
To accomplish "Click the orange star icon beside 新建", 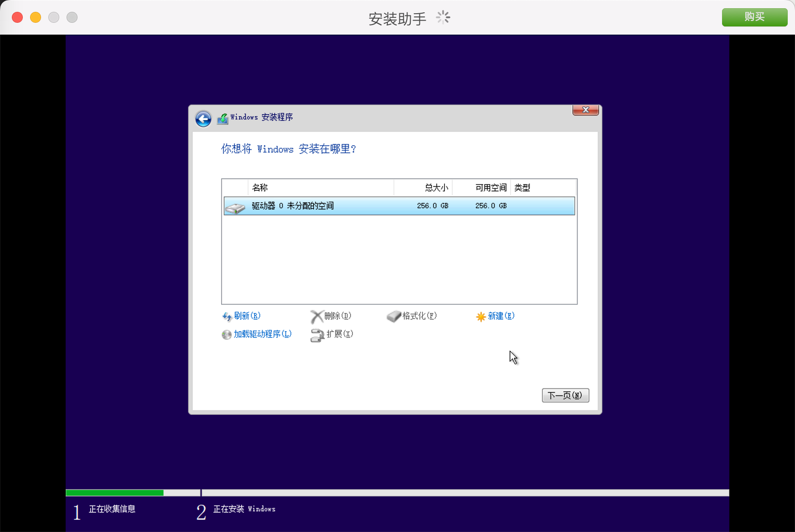I will click(480, 317).
